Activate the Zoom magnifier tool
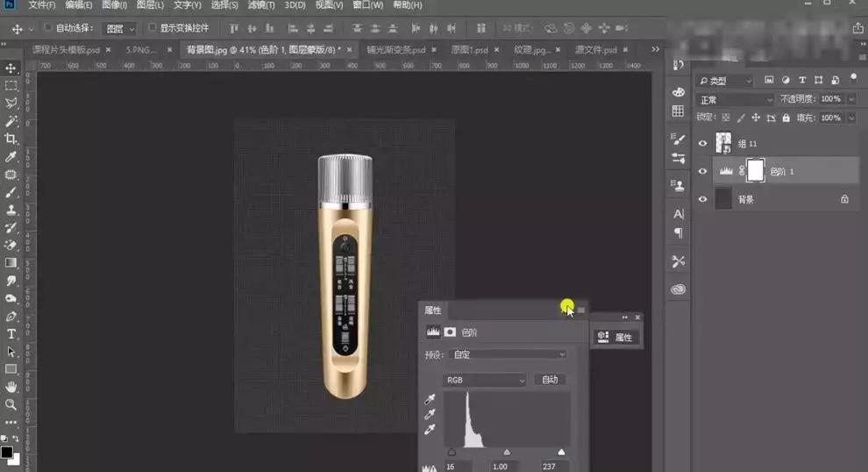Screen dimensions: 868x472 pos(11,404)
